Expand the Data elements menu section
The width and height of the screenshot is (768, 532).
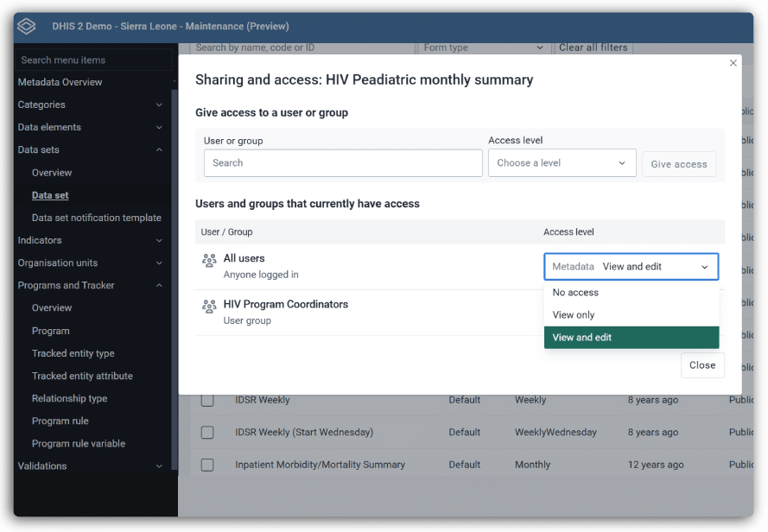coord(159,127)
